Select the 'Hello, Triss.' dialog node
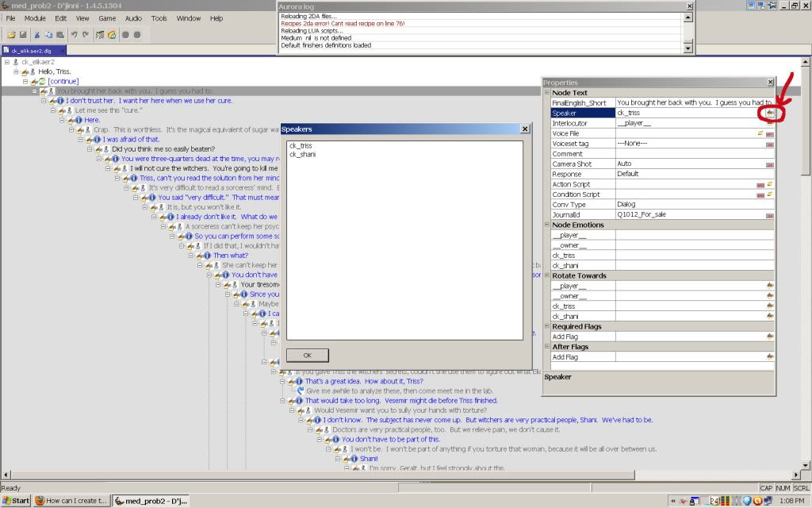Screen dimensions: 812x508 tap(55, 71)
